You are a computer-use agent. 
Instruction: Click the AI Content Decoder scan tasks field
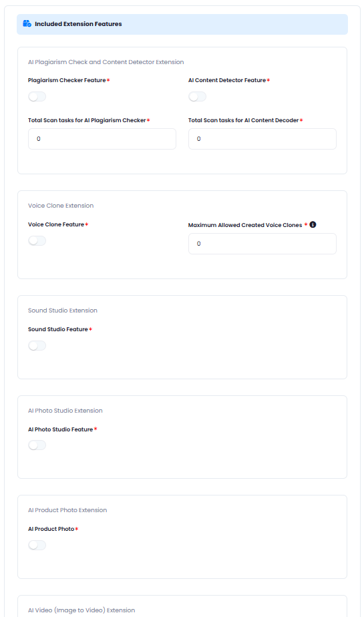click(x=262, y=139)
